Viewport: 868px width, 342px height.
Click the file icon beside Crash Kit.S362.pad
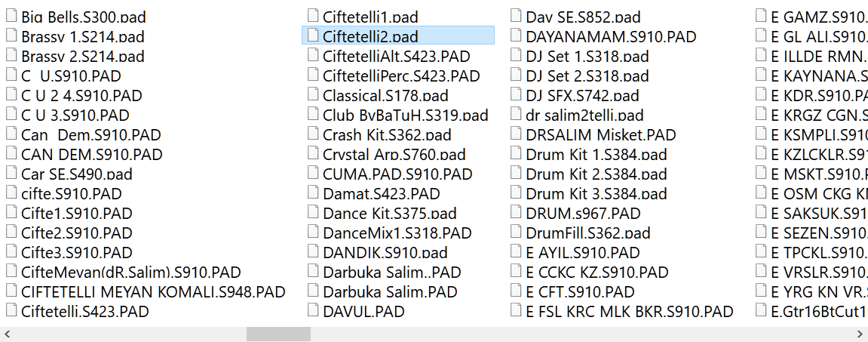(x=313, y=134)
